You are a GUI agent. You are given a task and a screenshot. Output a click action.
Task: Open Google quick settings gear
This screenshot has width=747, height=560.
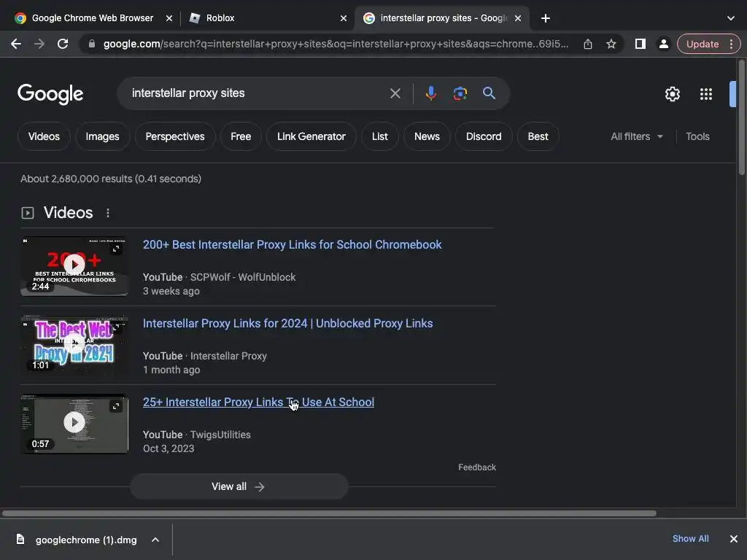click(672, 94)
